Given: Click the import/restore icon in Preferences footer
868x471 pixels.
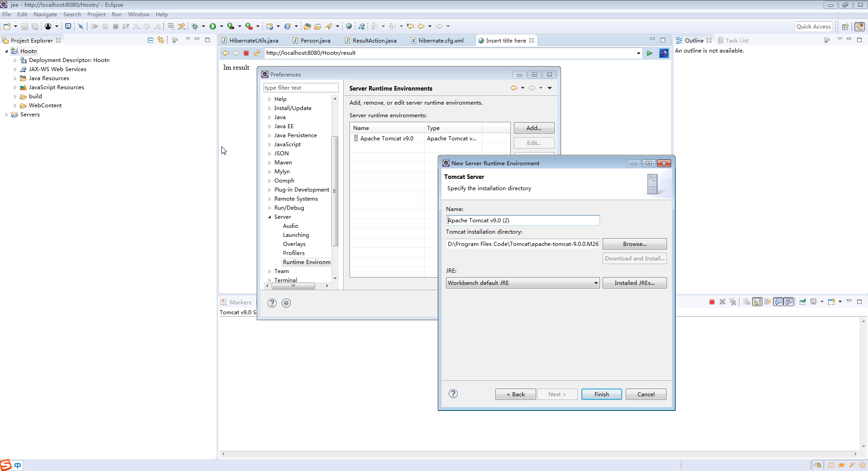Looking at the screenshot, I should click(x=286, y=303).
